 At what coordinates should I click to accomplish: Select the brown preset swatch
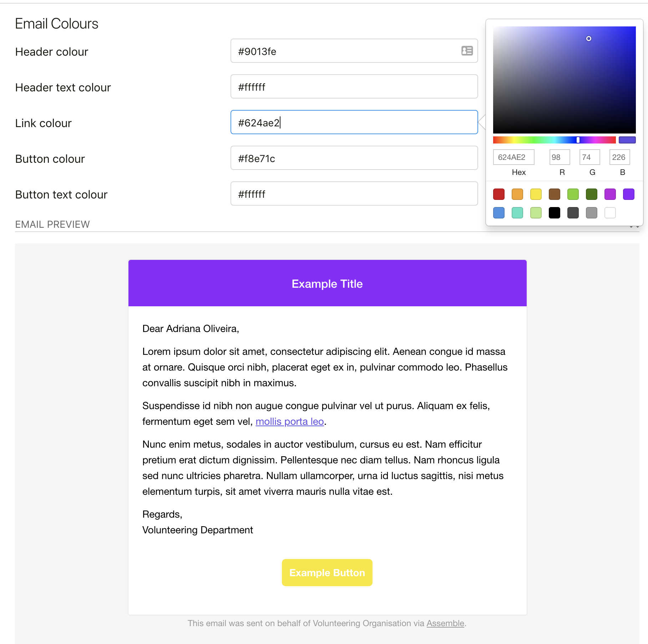(555, 194)
